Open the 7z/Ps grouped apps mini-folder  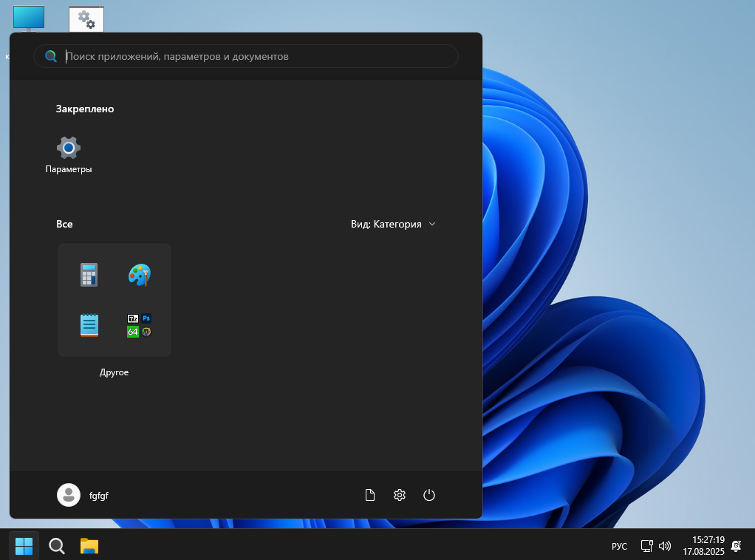(x=139, y=325)
